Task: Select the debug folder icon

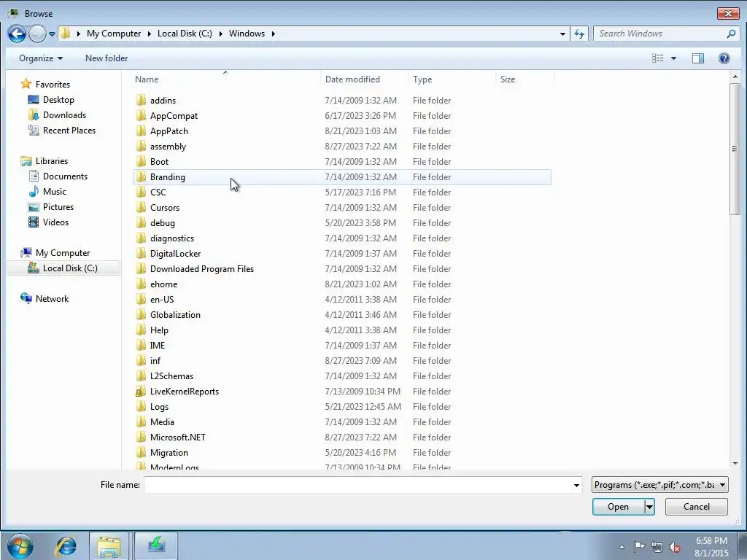Action: click(141, 222)
